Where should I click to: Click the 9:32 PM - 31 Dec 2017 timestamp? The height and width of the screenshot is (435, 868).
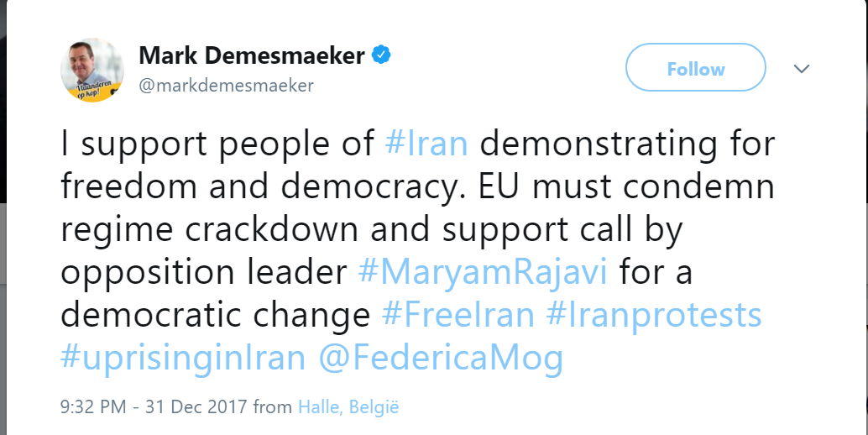(x=154, y=408)
